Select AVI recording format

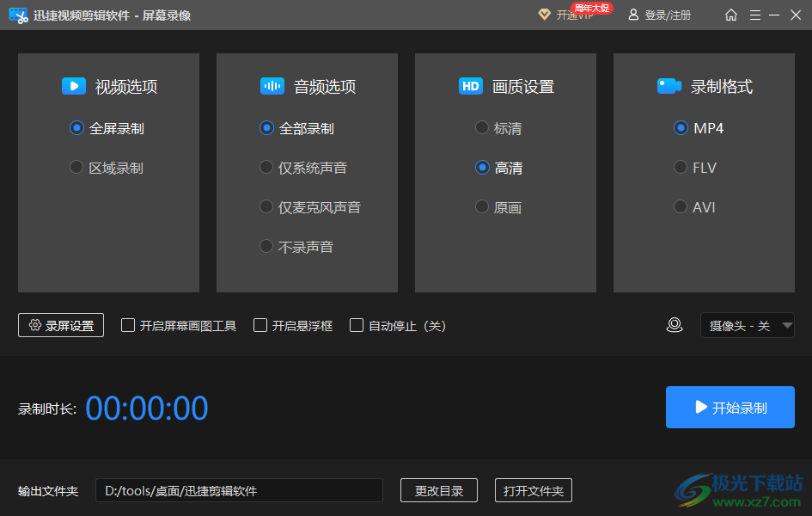point(681,206)
